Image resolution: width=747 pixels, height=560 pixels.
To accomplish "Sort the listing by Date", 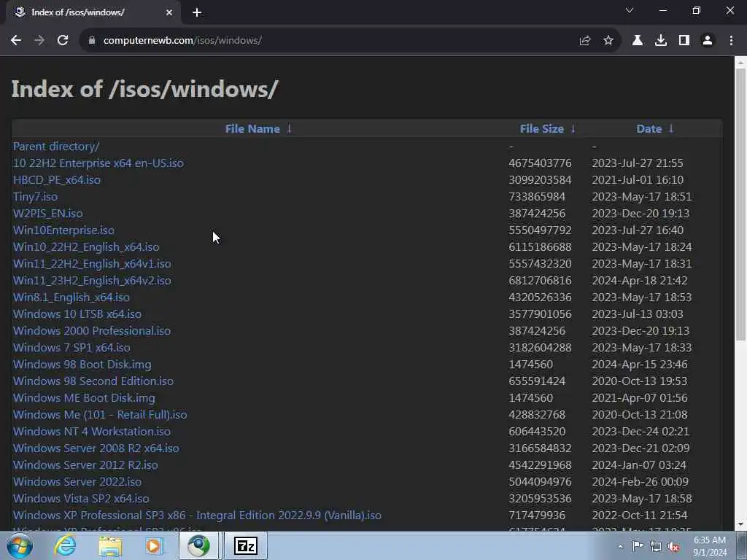I will click(649, 129).
